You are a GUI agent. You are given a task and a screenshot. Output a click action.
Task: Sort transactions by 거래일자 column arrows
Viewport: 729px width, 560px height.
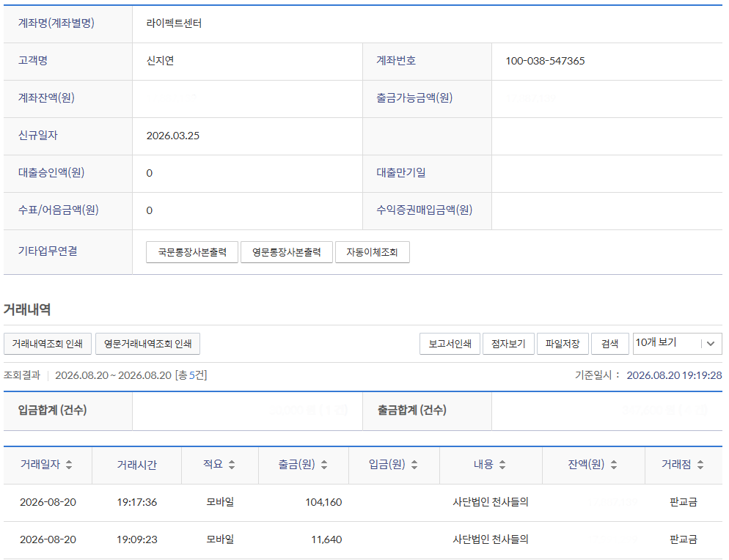tap(69, 464)
